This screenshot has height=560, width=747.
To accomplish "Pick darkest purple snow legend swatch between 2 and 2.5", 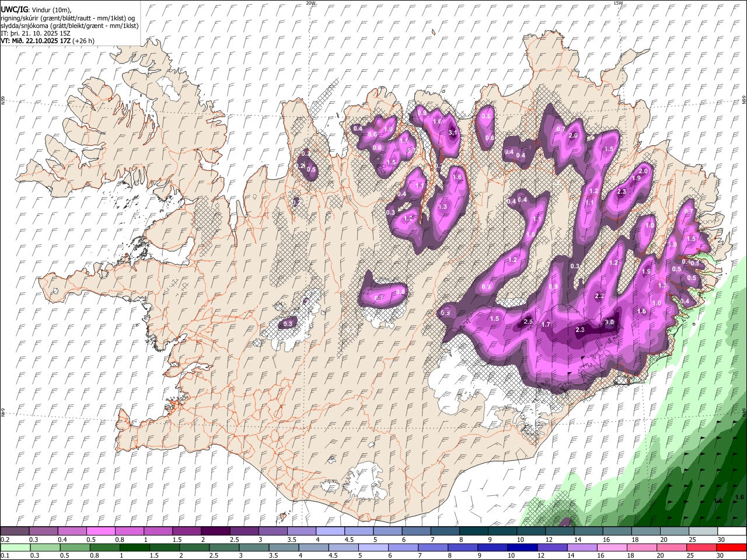I will (x=215, y=531).
